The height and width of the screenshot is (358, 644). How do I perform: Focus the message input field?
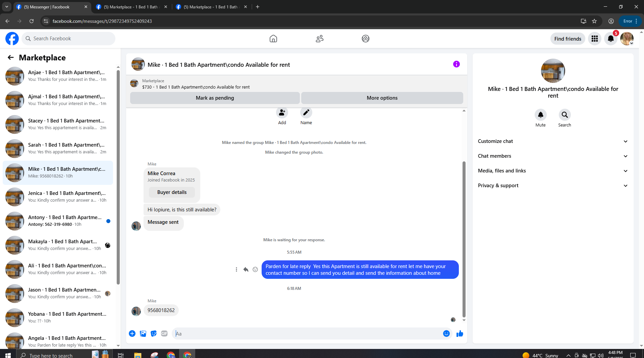308,334
